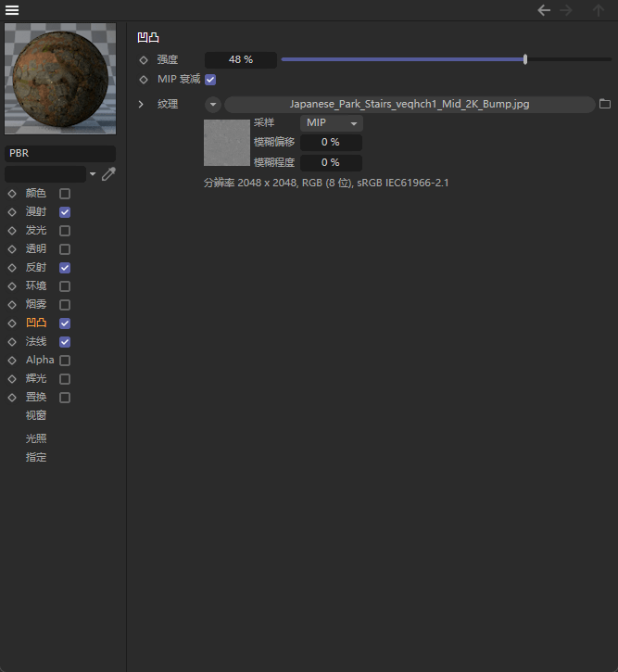618x672 pixels.
Task: Select the 法线 channel tab
Action: (36, 342)
